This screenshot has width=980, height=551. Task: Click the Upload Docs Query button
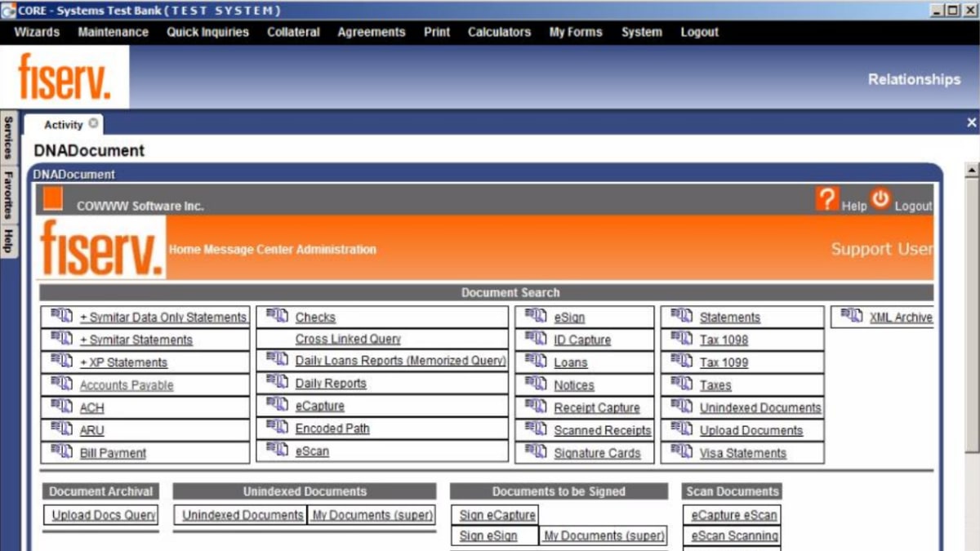104,515
